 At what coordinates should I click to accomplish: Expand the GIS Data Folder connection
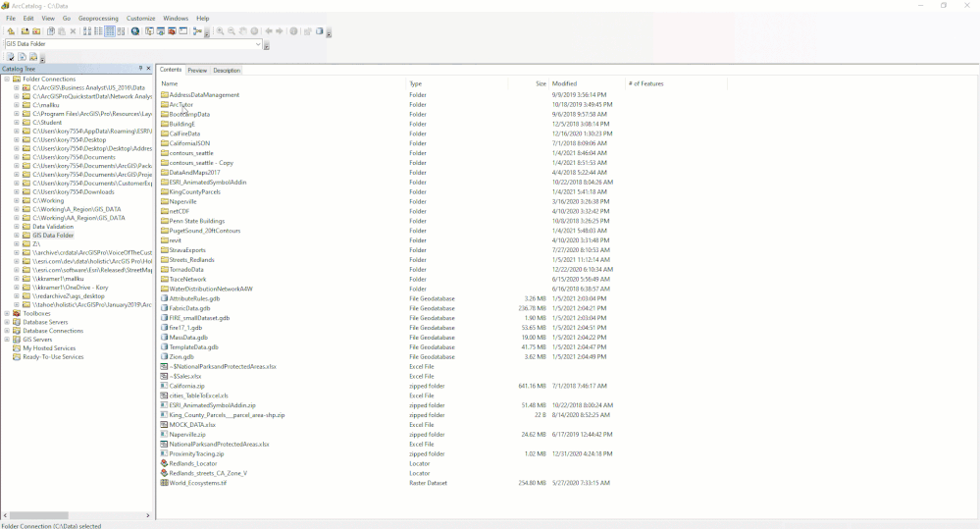point(17,236)
